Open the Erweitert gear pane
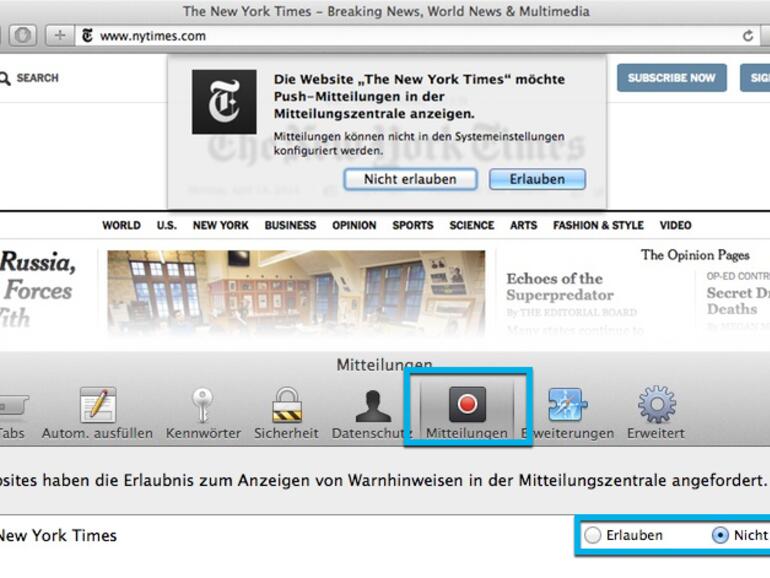 (x=656, y=413)
